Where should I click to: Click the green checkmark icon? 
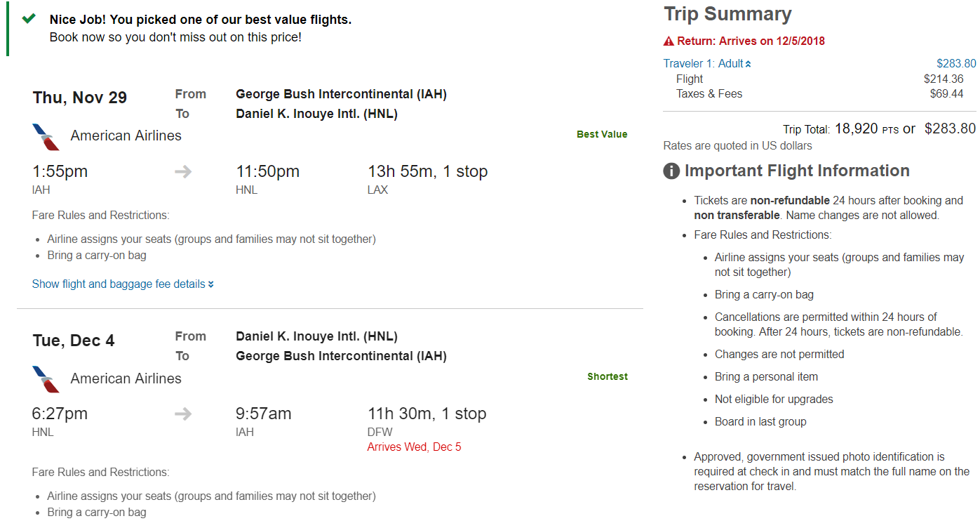(29, 18)
